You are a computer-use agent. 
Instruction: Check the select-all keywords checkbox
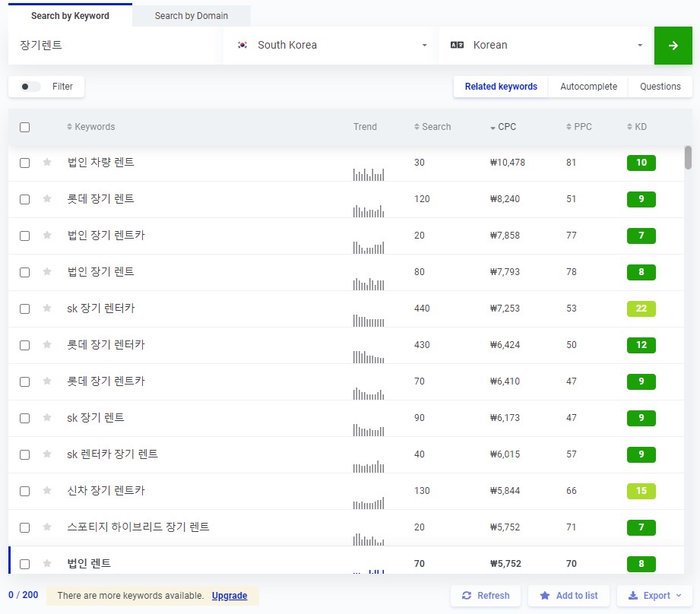tap(24, 127)
